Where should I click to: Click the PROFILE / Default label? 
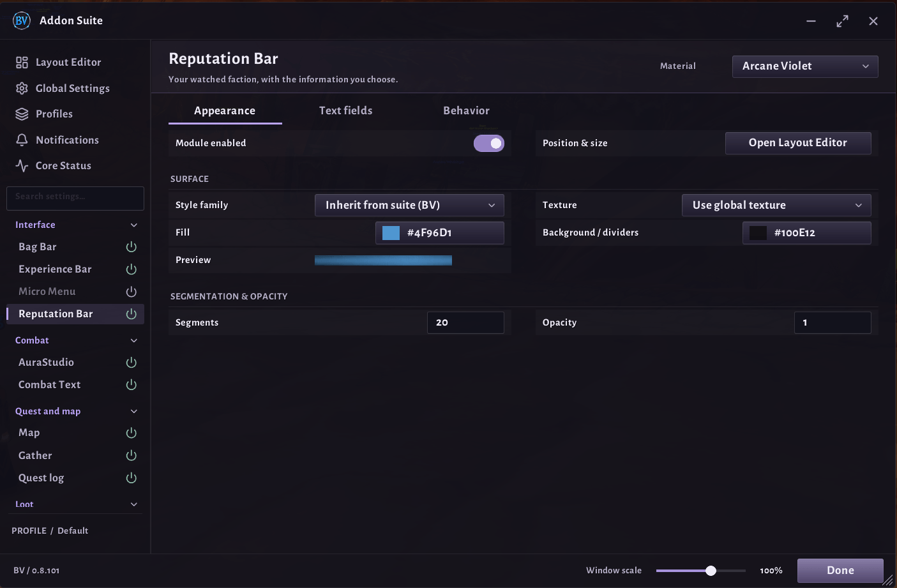(50, 531)
